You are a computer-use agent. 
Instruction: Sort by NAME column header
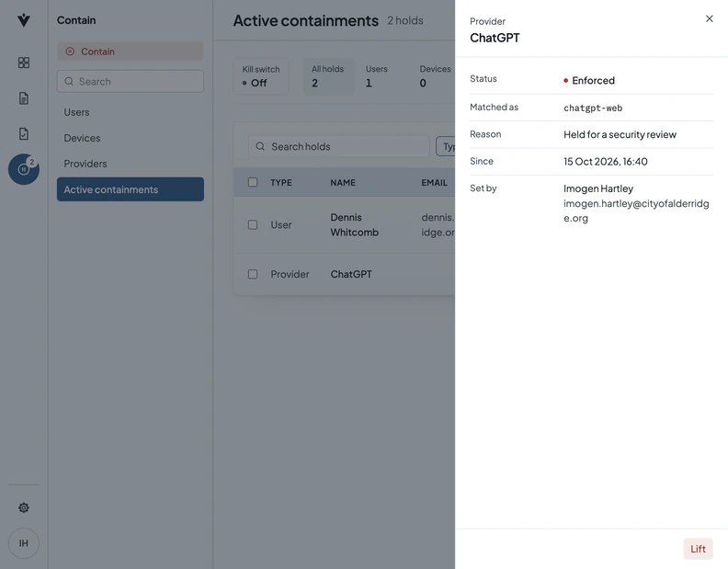coord(343,183)
